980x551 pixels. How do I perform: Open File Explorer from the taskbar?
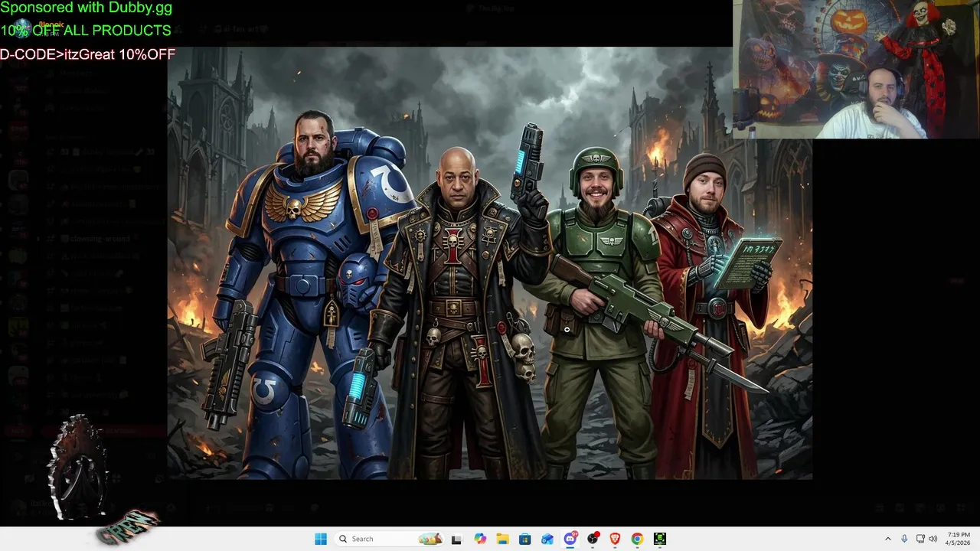502,539
